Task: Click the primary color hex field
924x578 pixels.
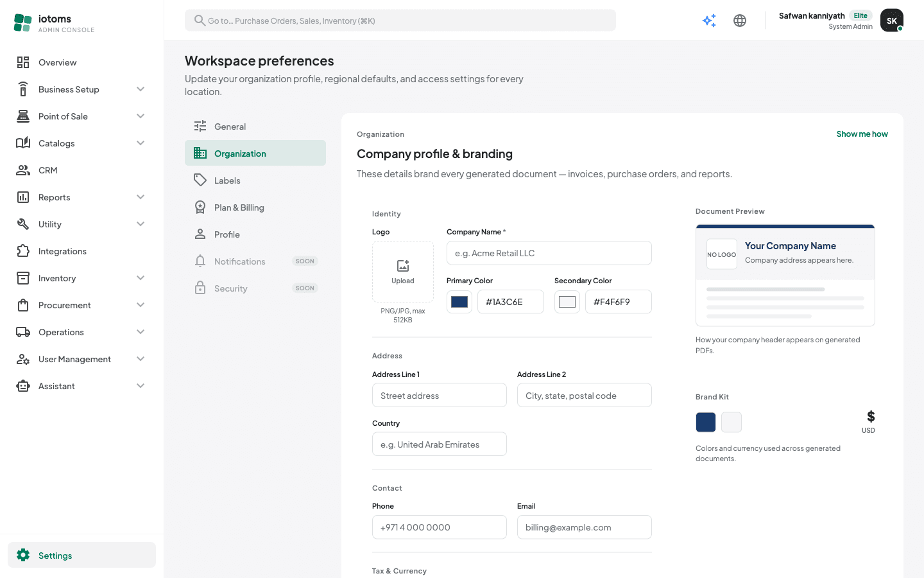Action: (511, 302)
